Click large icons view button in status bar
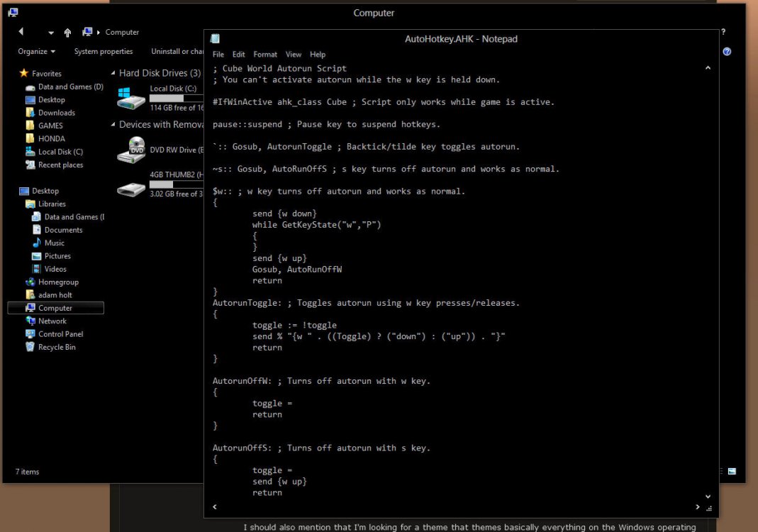This screenshot has width=758, height=532. click(732, 471)
